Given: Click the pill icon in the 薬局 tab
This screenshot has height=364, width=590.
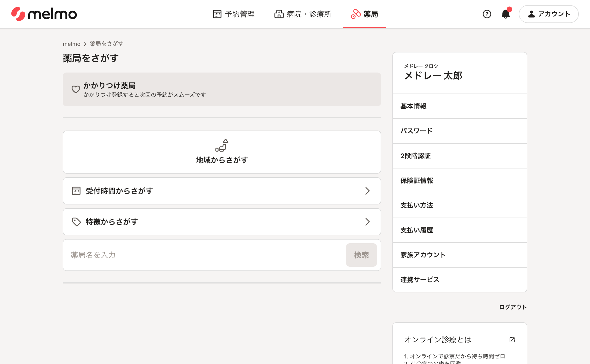Looking at the screenshot, I should 356,14.
